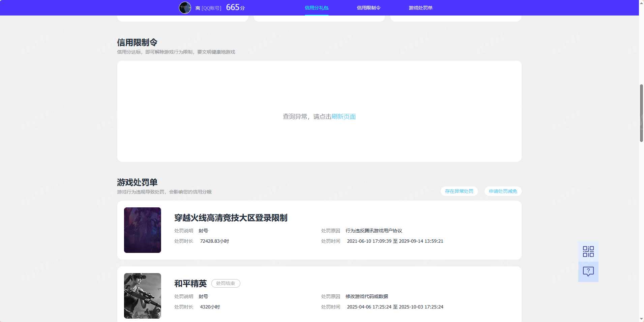
Task: Click the 离 [QQ账号] user name
Action: 208,8
